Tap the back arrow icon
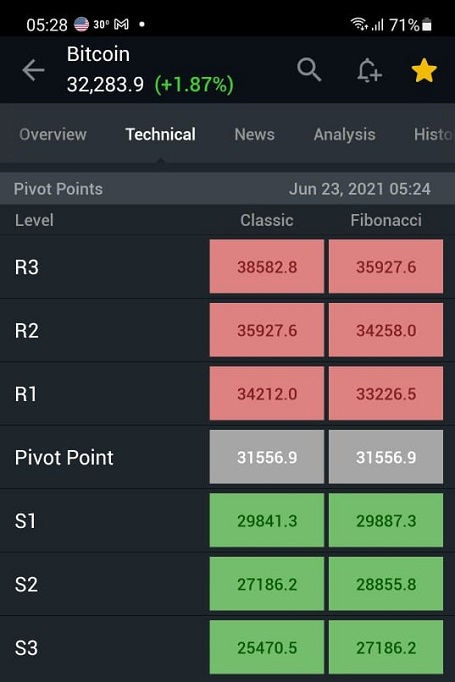 33,70
